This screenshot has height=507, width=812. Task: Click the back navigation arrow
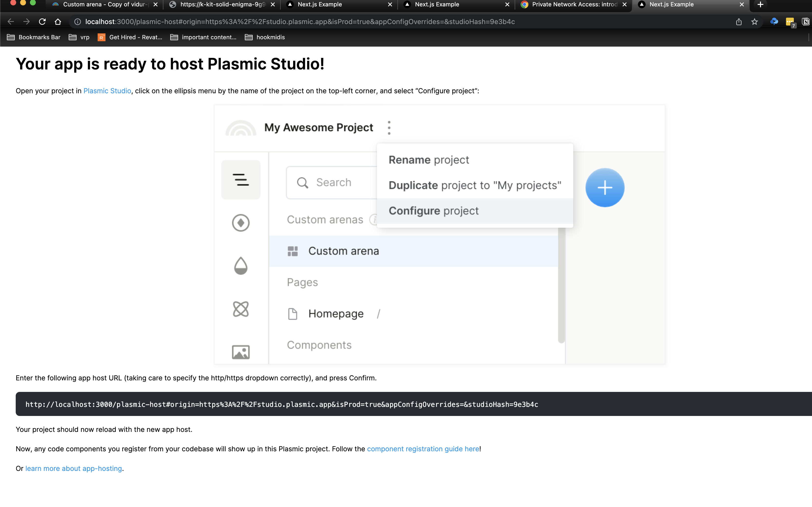pos(11,22)
